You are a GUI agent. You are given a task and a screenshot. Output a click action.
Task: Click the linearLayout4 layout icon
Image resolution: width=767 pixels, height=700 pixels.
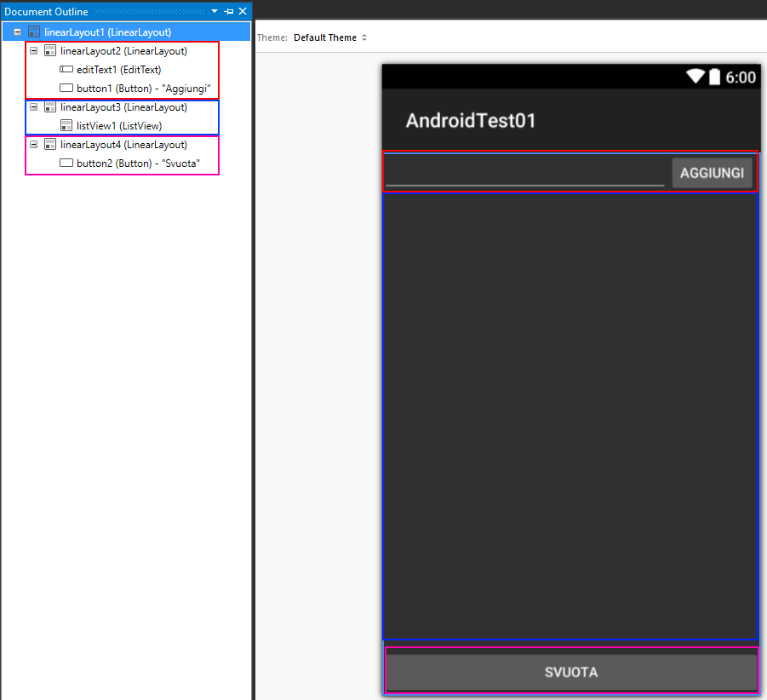pyautogui.click(x=50, y=145)
